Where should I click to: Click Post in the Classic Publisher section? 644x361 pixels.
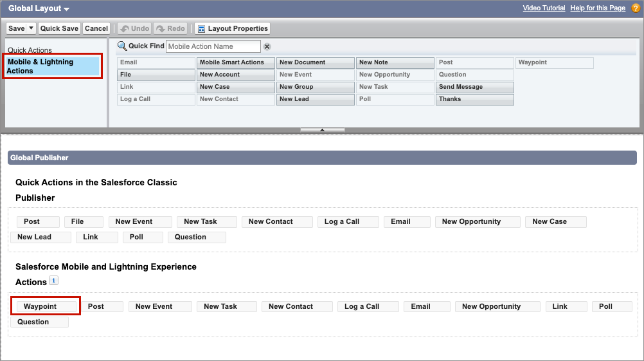pos(38,221)
